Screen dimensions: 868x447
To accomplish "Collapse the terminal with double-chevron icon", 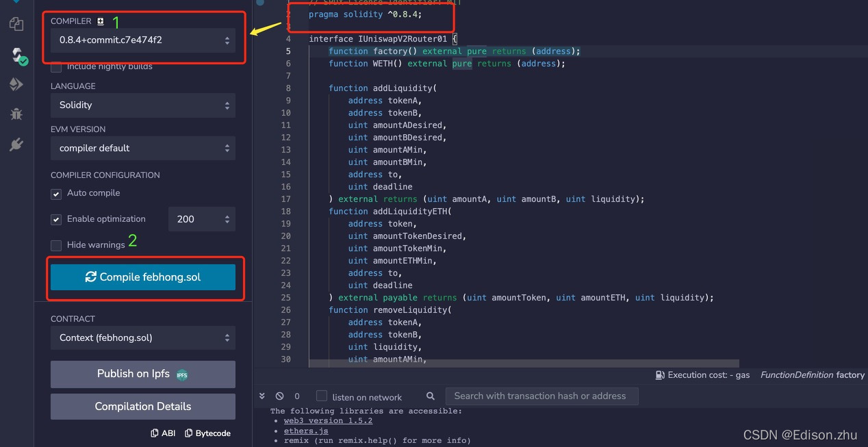I will [x=261, y=396].
